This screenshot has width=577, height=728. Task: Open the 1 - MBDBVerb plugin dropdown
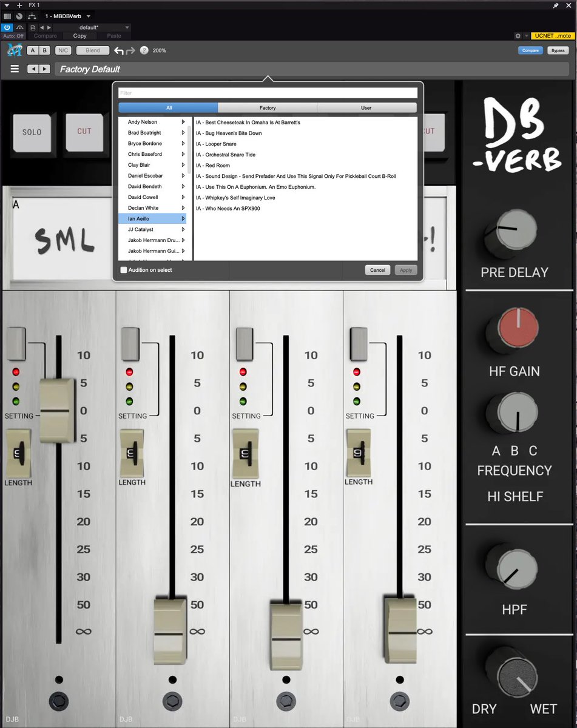pyautogui.click(x=68, y=16)
